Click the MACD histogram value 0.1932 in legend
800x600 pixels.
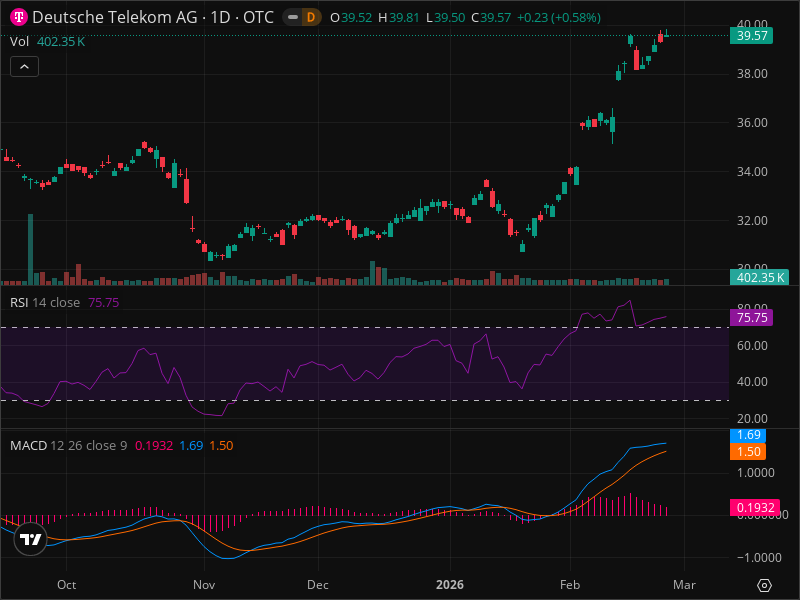(154, 445)
